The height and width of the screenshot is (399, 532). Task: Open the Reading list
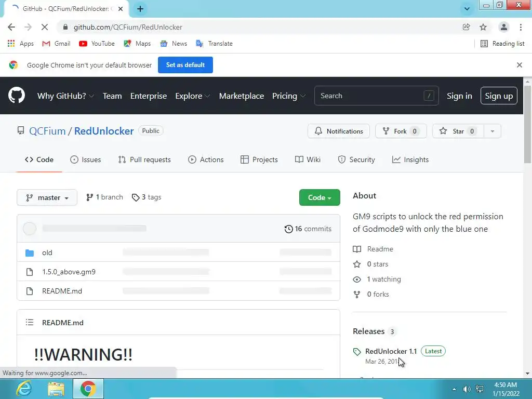click(502, 44)
